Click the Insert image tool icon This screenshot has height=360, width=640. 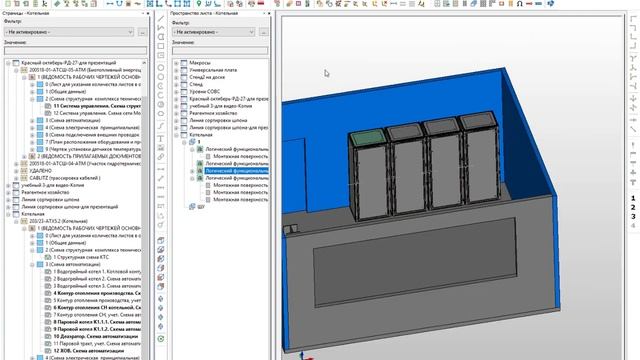click(x=161, y=148)
